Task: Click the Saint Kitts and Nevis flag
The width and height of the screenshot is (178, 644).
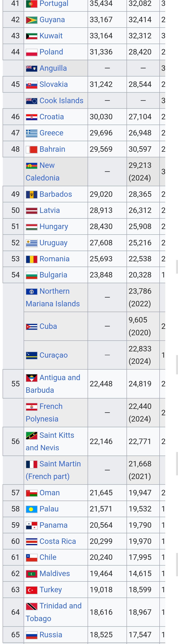Action: point(31,436)
